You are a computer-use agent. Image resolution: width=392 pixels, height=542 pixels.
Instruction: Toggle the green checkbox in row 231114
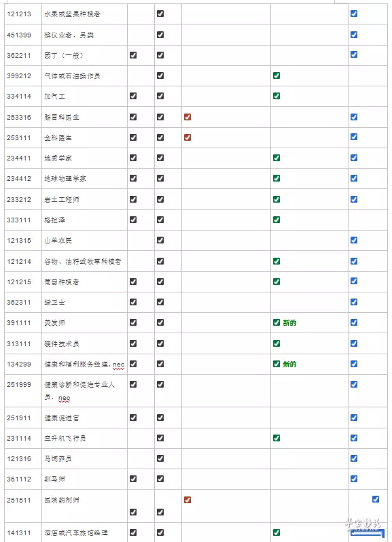click(x=277, y=438)
